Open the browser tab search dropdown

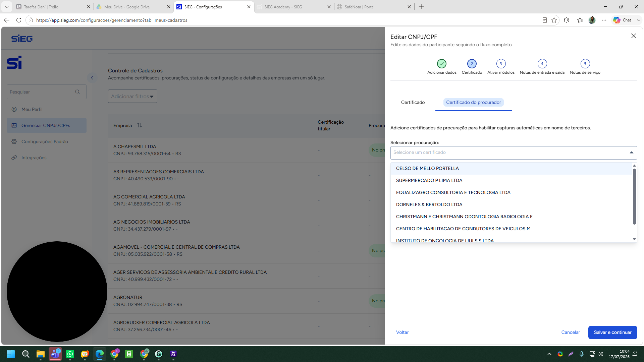[6, 7]
